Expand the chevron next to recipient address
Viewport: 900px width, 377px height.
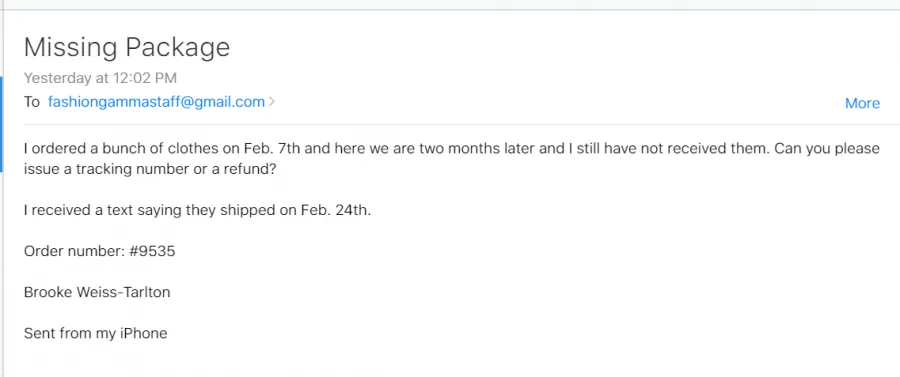272,102
